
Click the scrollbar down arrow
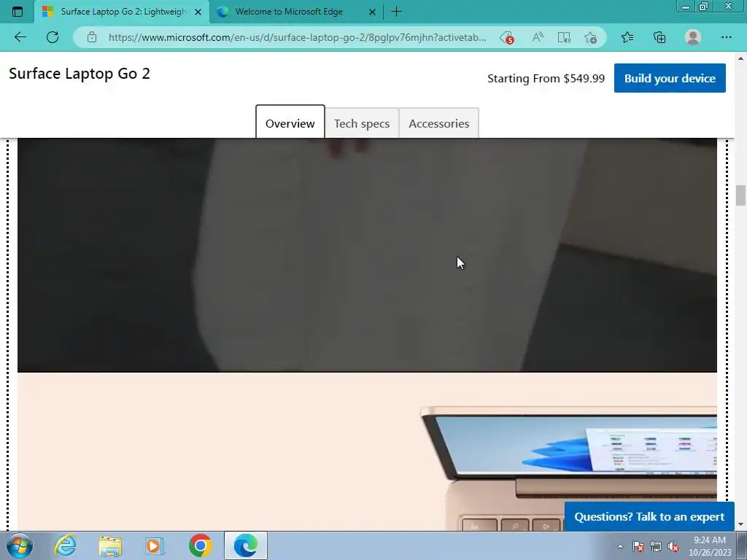pyautogui.click(x=740, y=524)
